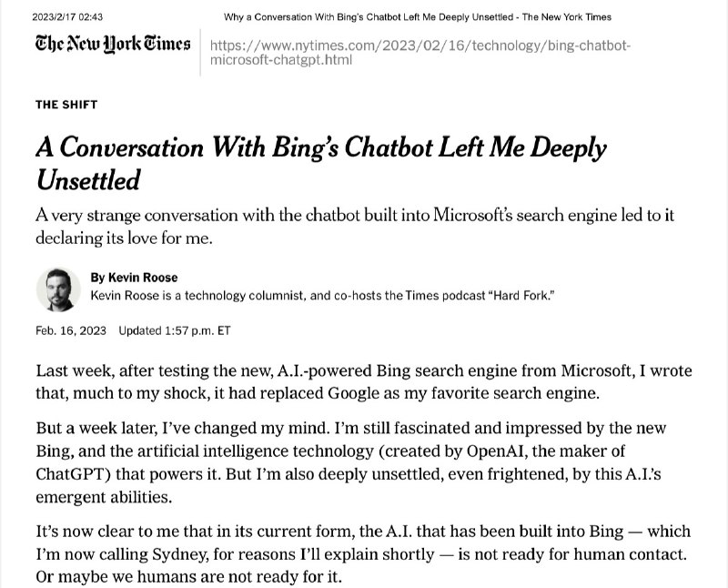Image resolution: width=728 pixels, height=588 pixels.
Task: Click the Updated 1:57 p.m. ET timestamp
Action: click(x=175, y=330)
